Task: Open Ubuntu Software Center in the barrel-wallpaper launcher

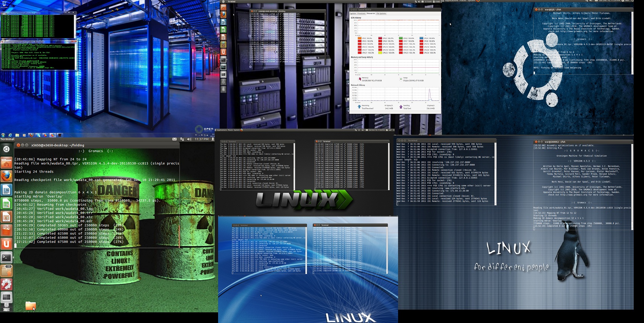Action: (x=6, y=230)
